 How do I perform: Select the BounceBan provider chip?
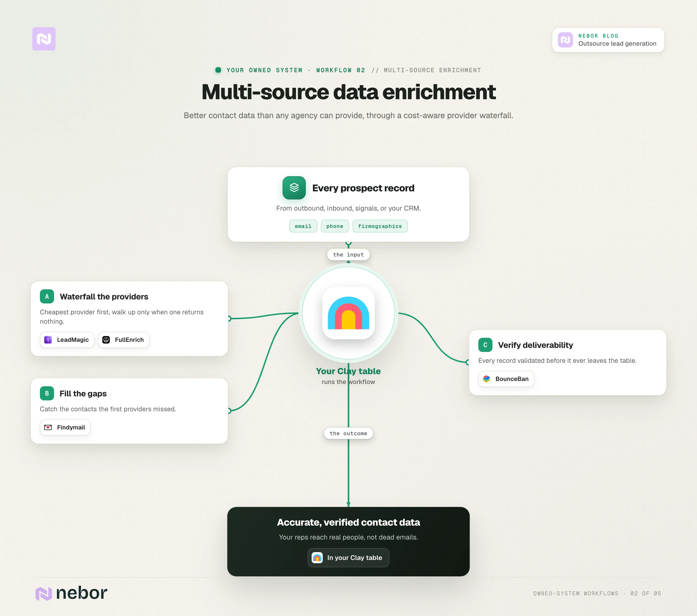pos(506,379)
